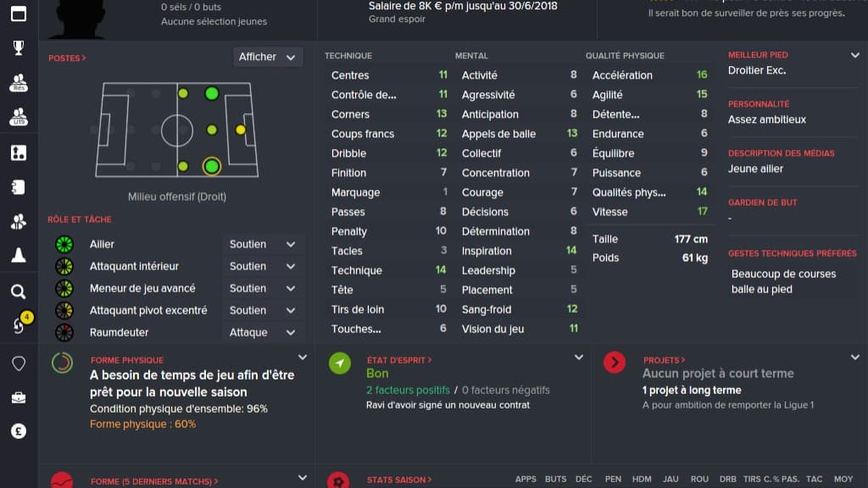Select the Meneur de jeu avancé role
This screenshot has width=868, height=488.
pos(142,288)
